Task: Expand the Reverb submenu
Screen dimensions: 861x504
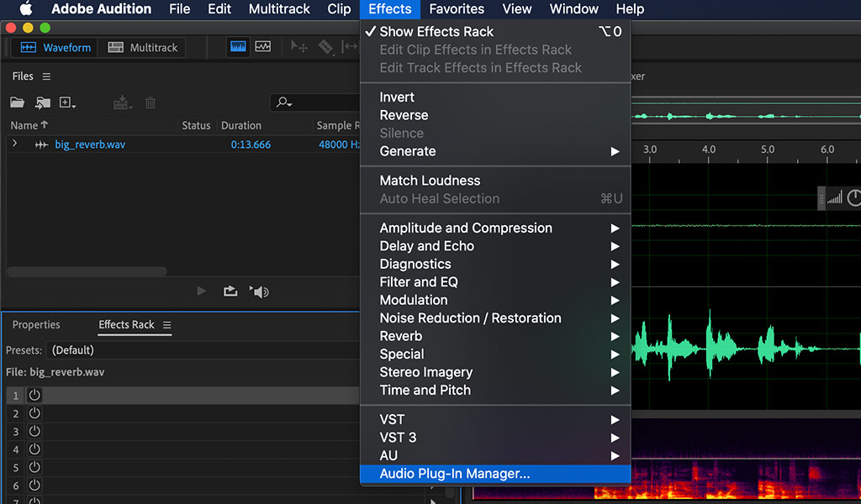Action: [494, 336]
